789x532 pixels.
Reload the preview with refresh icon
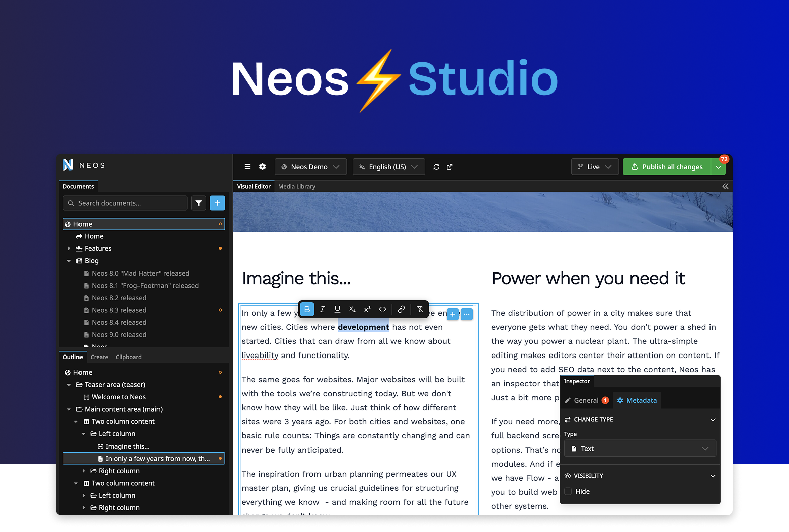coord(436,167)
